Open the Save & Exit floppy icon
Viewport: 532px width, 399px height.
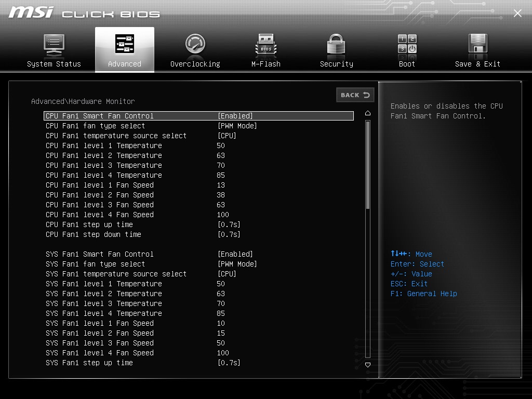[x=478, y=44]
